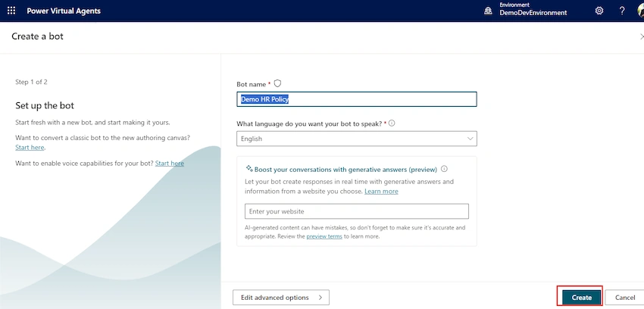Screen dimensions: 644x309
Task: Open the Help question mark icon
Action: (622, 11)
